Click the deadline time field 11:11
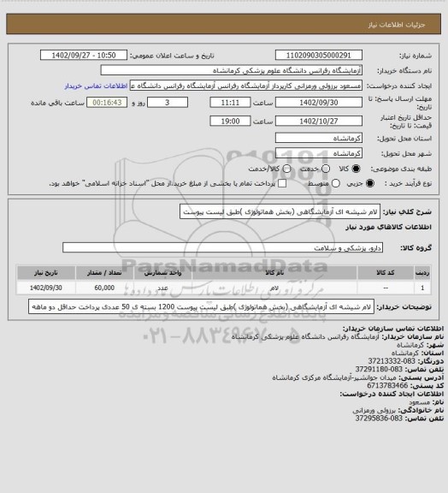 pos(230,103)
